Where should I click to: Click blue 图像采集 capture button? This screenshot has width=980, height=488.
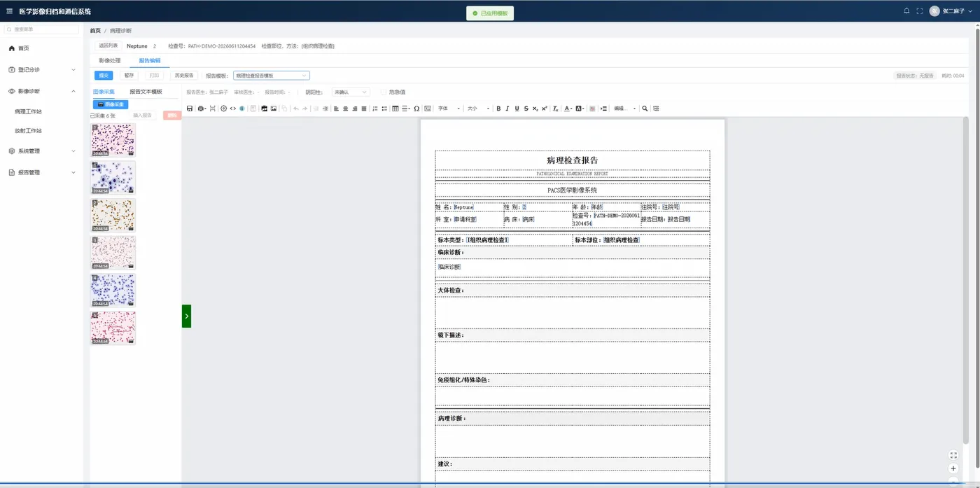tap(111, 104)
